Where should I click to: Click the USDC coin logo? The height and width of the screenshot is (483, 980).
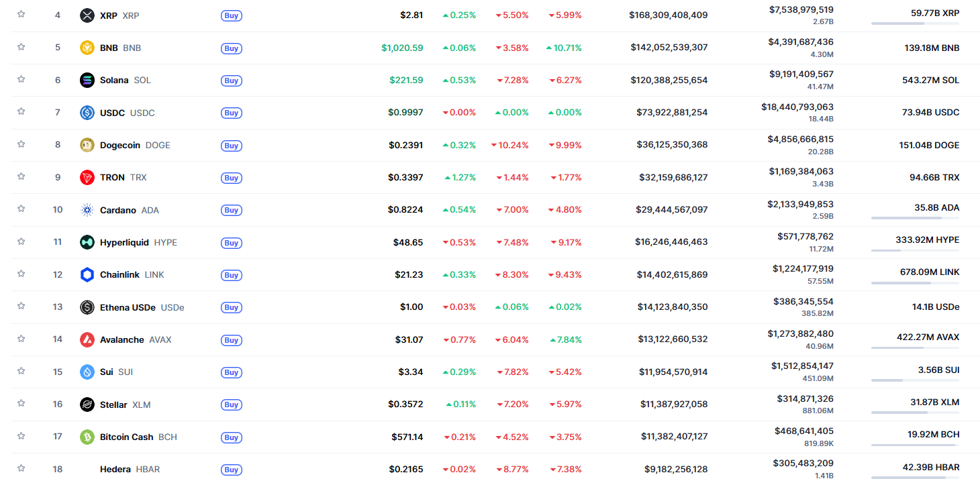tap(87, 113)
